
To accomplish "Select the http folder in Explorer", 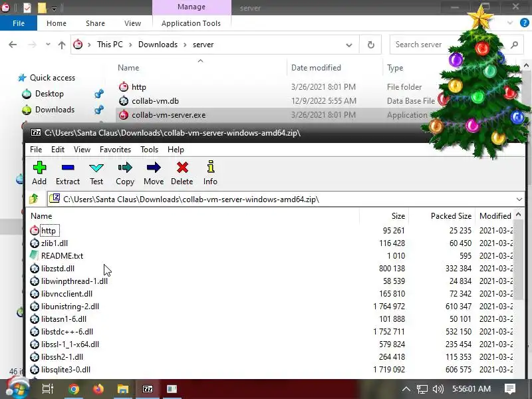I will 139,87.
